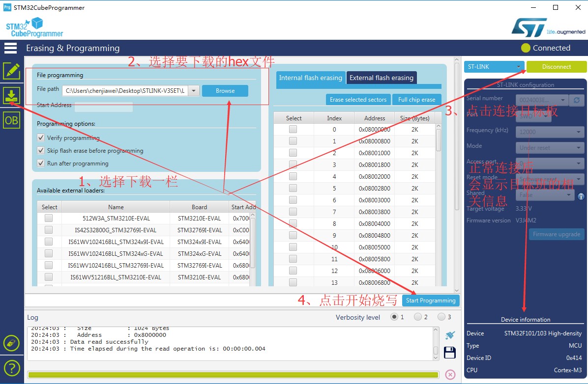Click the Start Address input field
588x384 pixels.
(104, 107)
